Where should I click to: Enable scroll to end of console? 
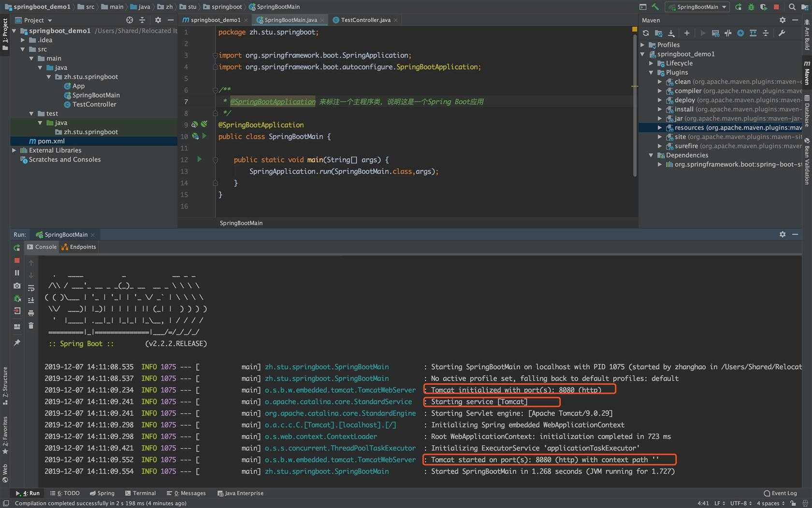point(31,300)
